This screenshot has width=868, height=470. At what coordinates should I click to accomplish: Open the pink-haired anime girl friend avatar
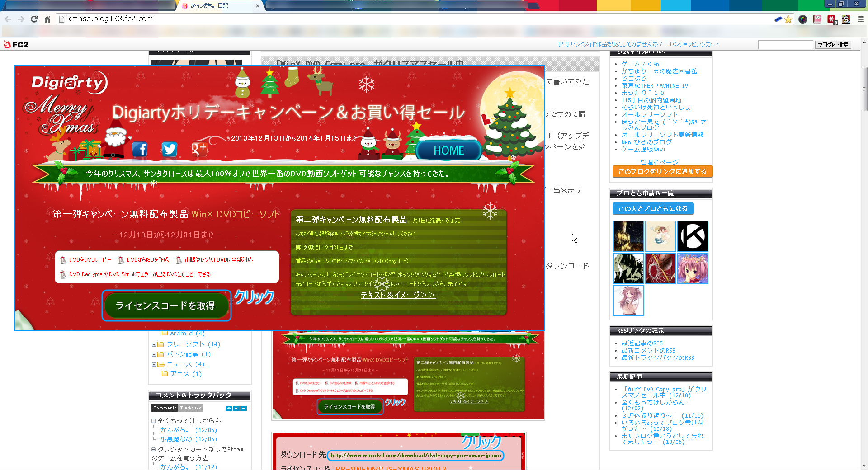click(x=693, y=268)
